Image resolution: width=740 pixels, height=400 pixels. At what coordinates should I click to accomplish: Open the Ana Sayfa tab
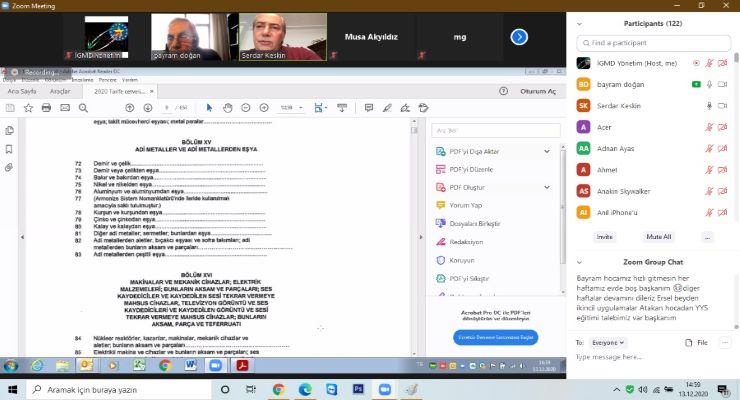20,91
